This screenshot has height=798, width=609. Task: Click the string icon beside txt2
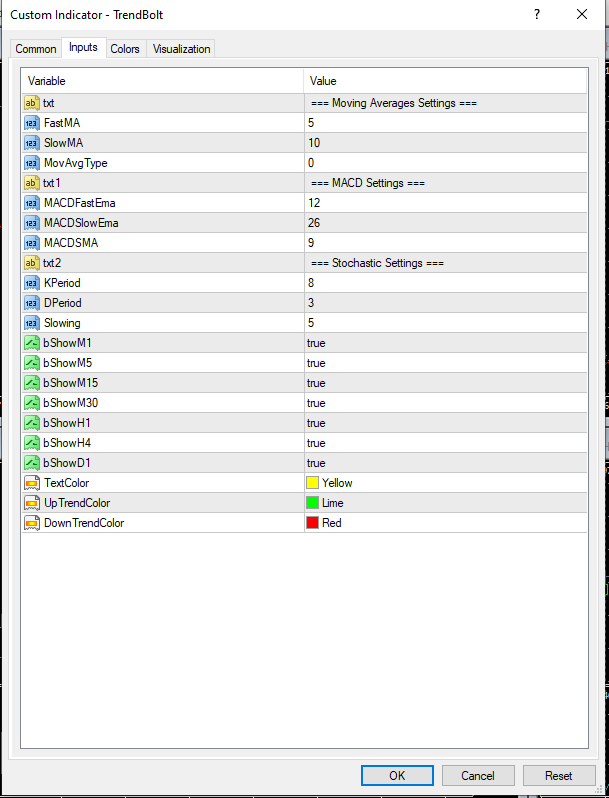(32, 263)
